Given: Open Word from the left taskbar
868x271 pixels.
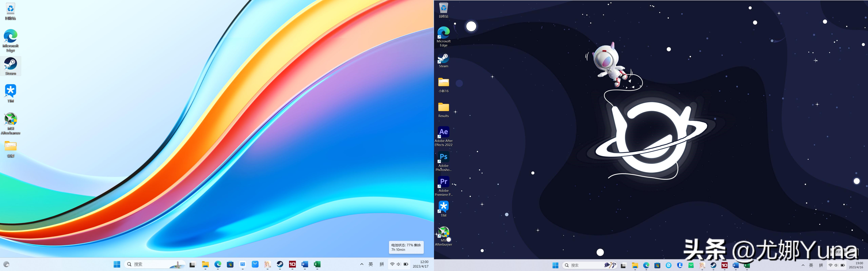Looking at the screenshot, I should point(305,264).
